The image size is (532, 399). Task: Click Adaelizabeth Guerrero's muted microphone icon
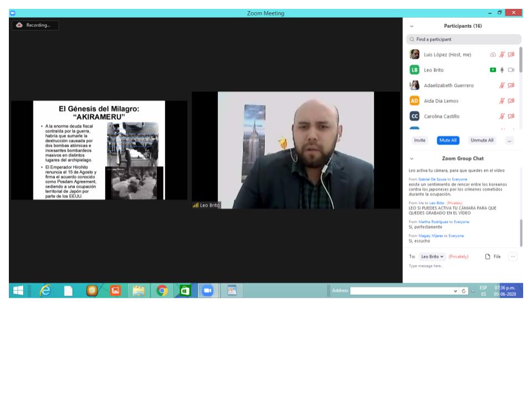point(502,85)
